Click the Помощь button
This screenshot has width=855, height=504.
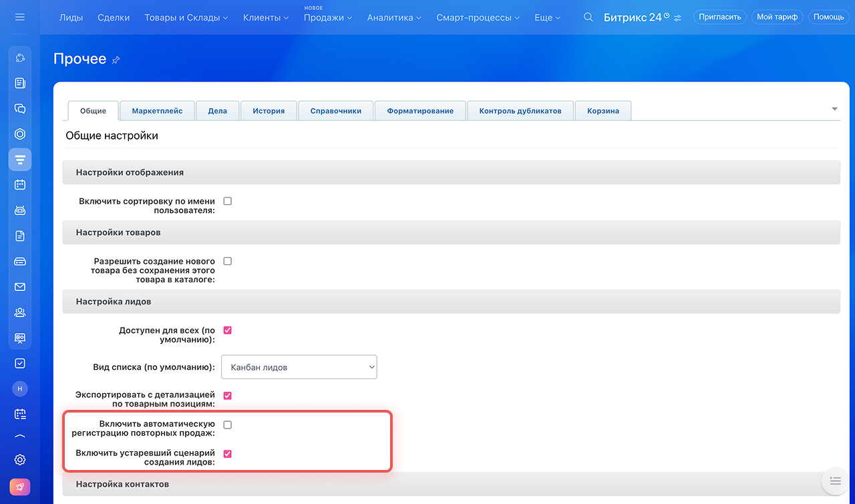[829, 17]
